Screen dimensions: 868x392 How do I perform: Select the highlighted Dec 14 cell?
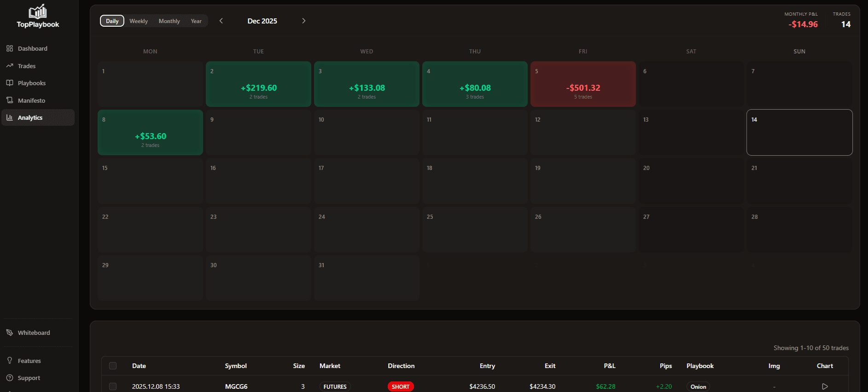(799, 133)
